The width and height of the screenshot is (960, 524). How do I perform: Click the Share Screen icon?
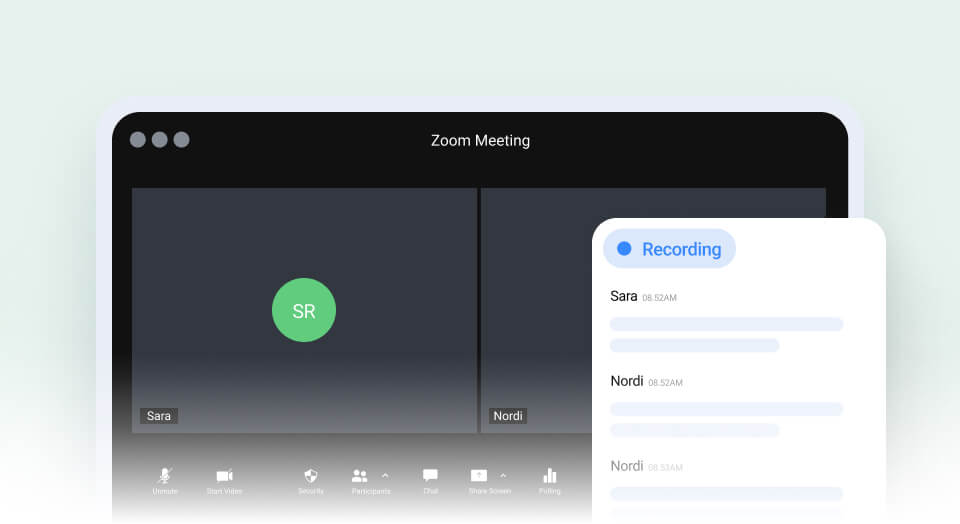point(479,476)
